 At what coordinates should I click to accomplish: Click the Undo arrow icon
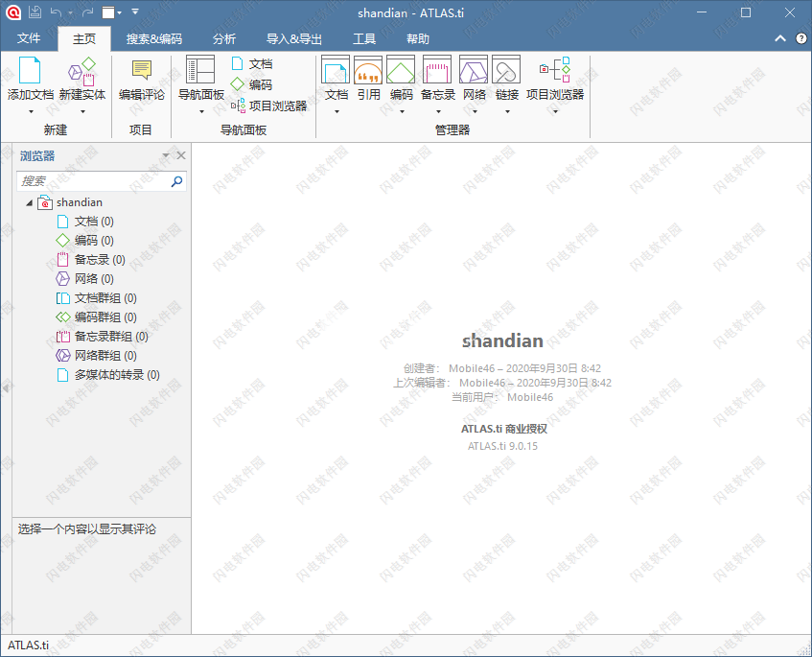pyautogui.click(x=56, y=12)
